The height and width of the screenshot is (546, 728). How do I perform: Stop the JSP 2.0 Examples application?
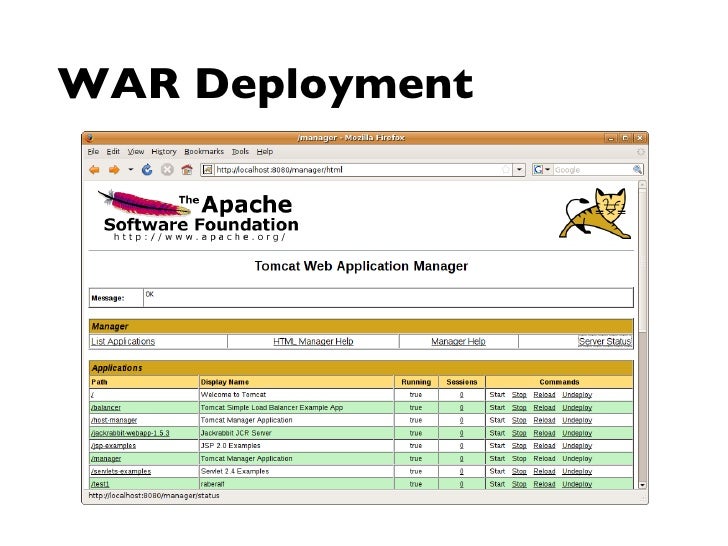pyautogui.click(x=519, y=446)
